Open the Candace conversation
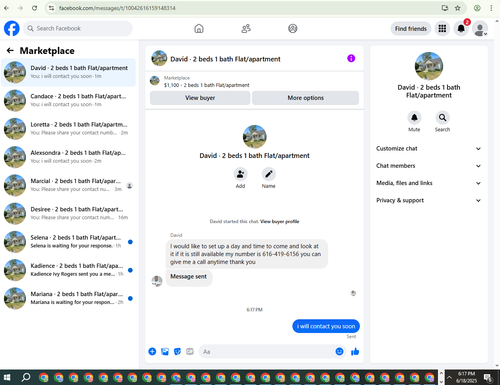Image resolution: width=500 pixels, height=385 pixels. click(68, 100)
